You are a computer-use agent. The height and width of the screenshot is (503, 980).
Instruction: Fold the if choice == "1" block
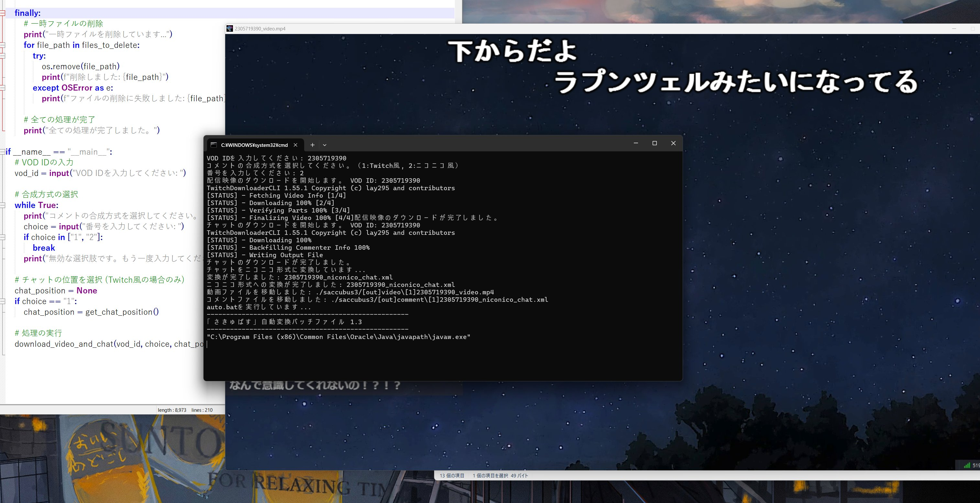[3, 301]
